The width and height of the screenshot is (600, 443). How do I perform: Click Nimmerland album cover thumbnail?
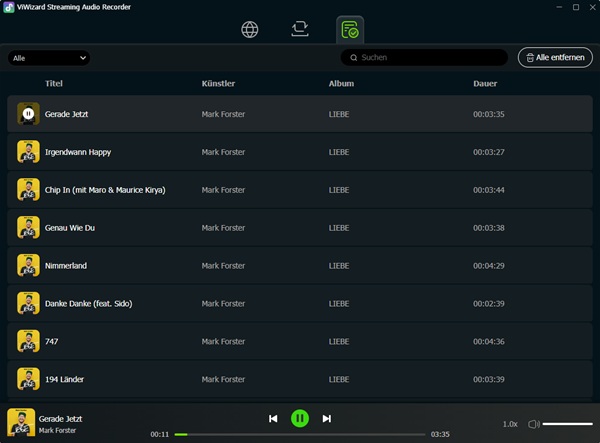(28, 265)
